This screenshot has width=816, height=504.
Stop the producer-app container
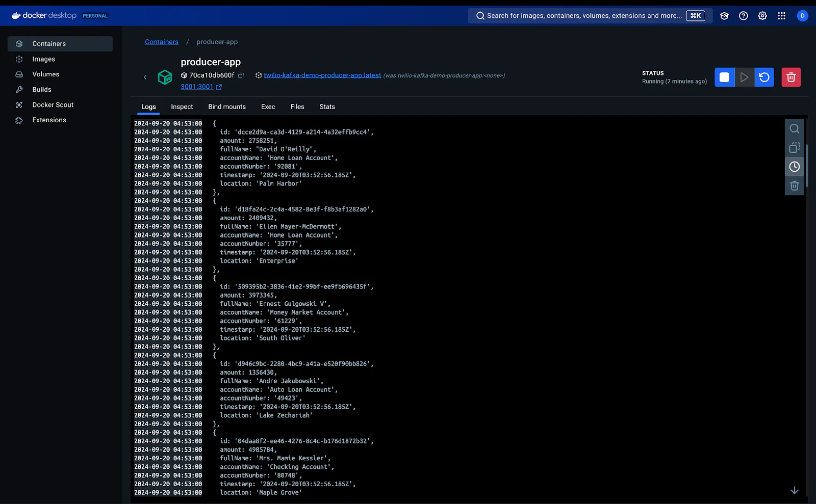[x=724, y=77]
